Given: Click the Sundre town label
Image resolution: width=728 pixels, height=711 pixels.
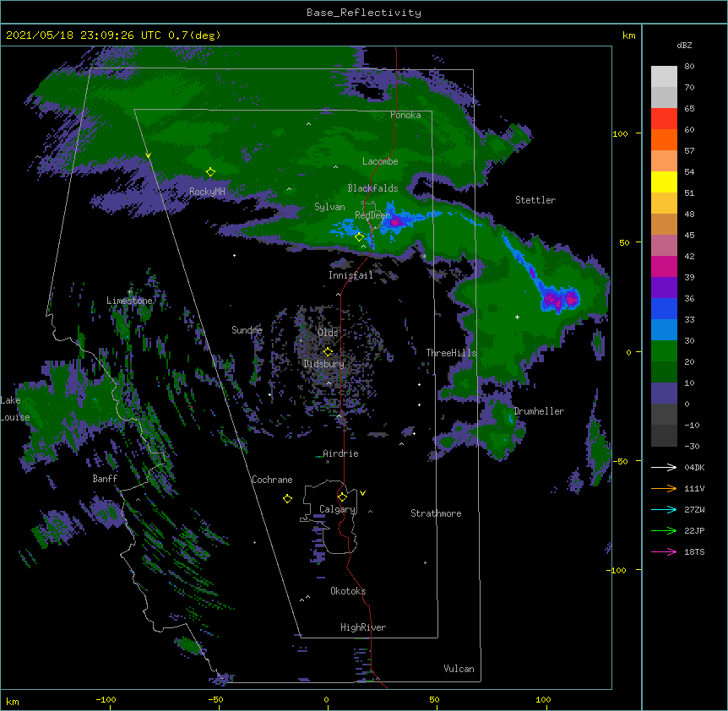Looking at the screenshot, I should pos(247,330).
